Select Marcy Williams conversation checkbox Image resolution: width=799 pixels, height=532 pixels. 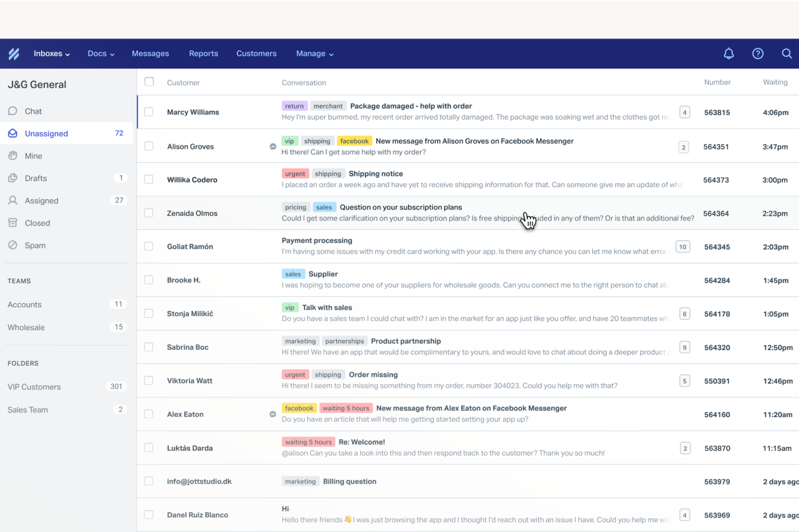pyautogui.click(x=149, y=112)
